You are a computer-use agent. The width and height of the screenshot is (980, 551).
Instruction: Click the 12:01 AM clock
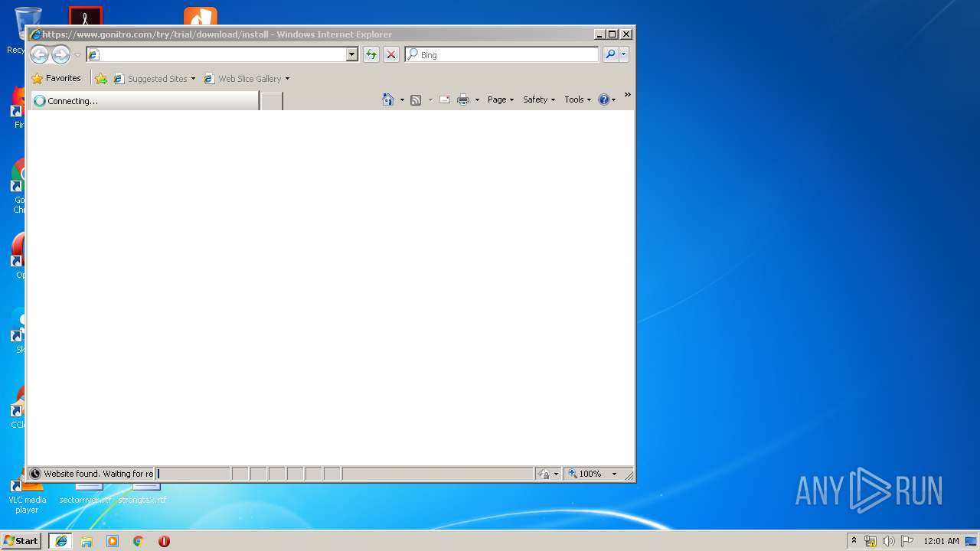pyautogui.click(x=941, y=541)
